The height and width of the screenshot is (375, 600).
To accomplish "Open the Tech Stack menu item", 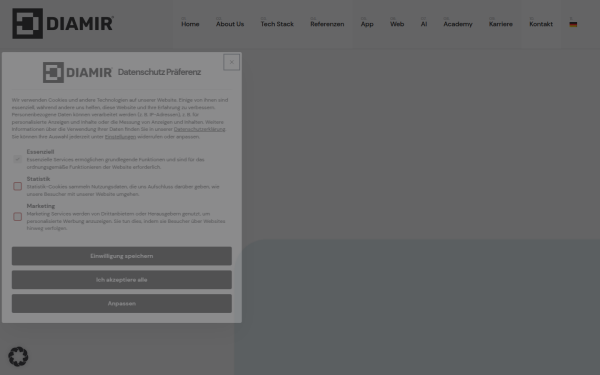I will click(x=277, y=24).
